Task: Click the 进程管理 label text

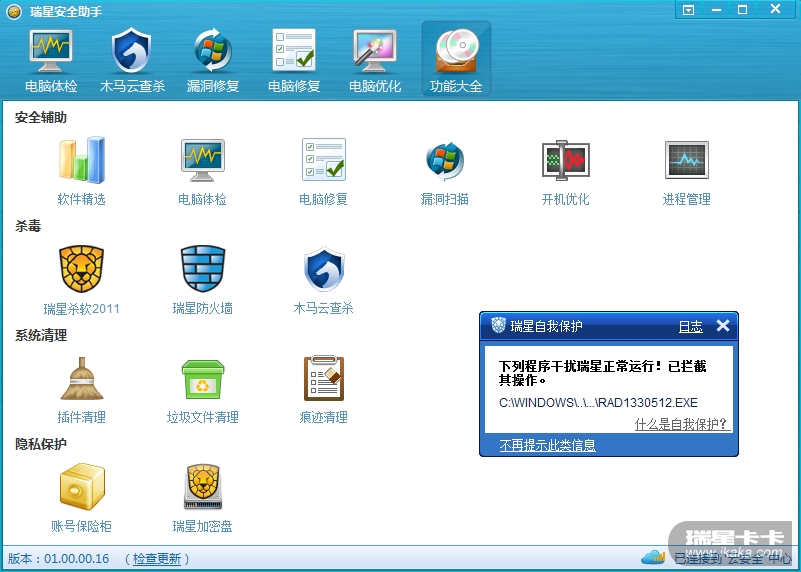Action: click(x=687, y=199)
